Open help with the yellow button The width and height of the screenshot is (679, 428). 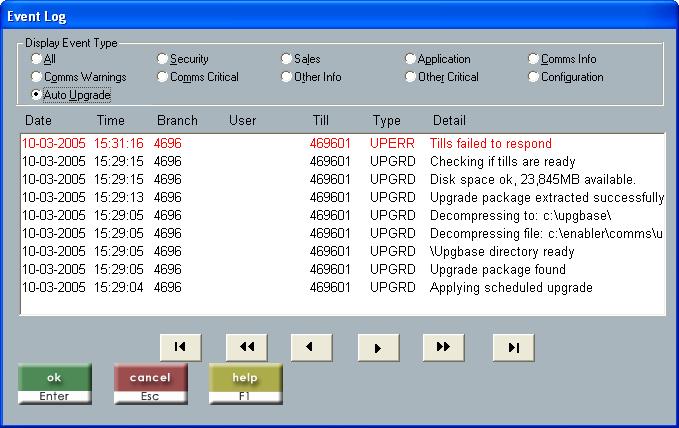(245, 383)
